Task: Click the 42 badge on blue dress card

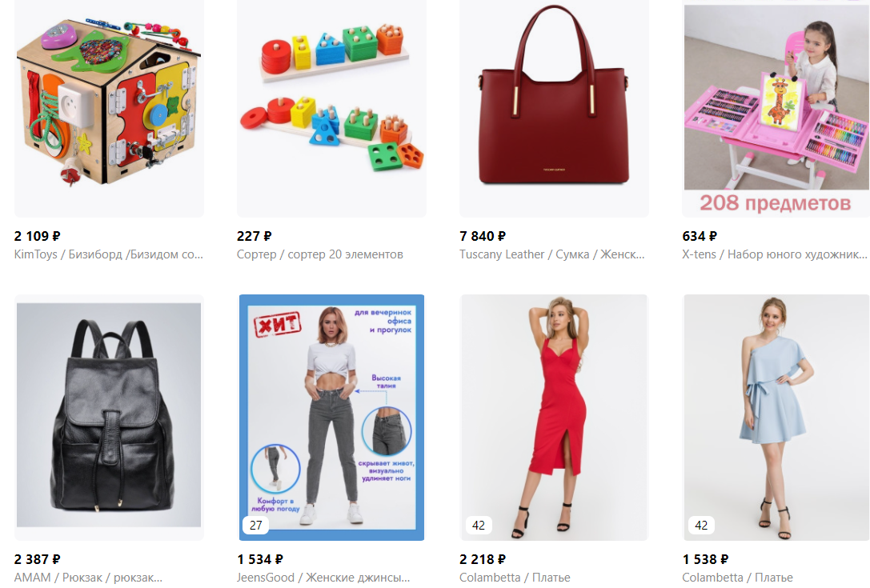Action: click(701, 526)
